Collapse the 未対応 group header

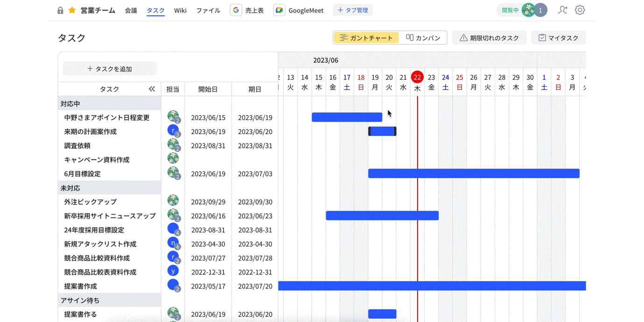pos(70,188)
